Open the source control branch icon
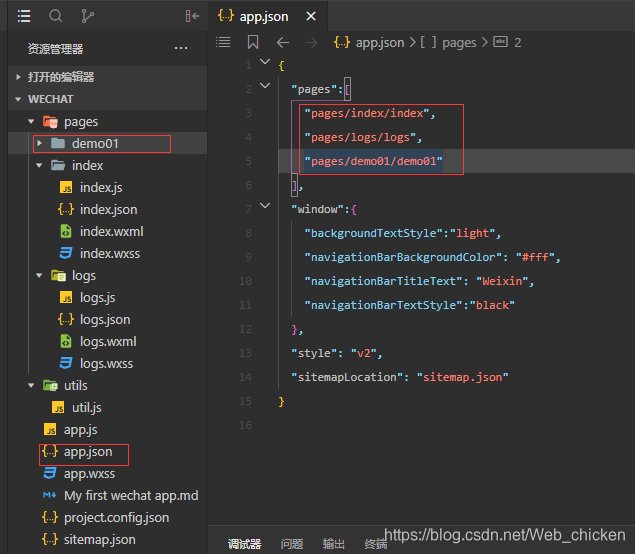The width and height of the screenshot is (635, 554). tap(87, 16)
